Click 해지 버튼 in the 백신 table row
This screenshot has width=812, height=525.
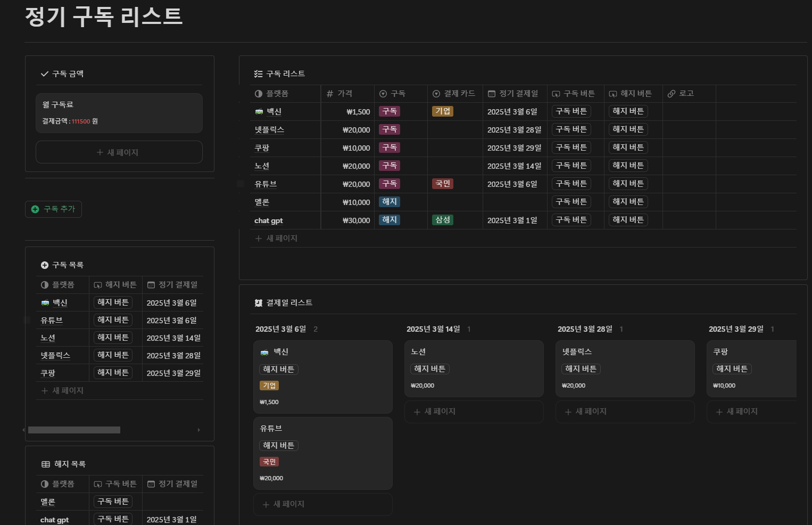click(628, 111)
